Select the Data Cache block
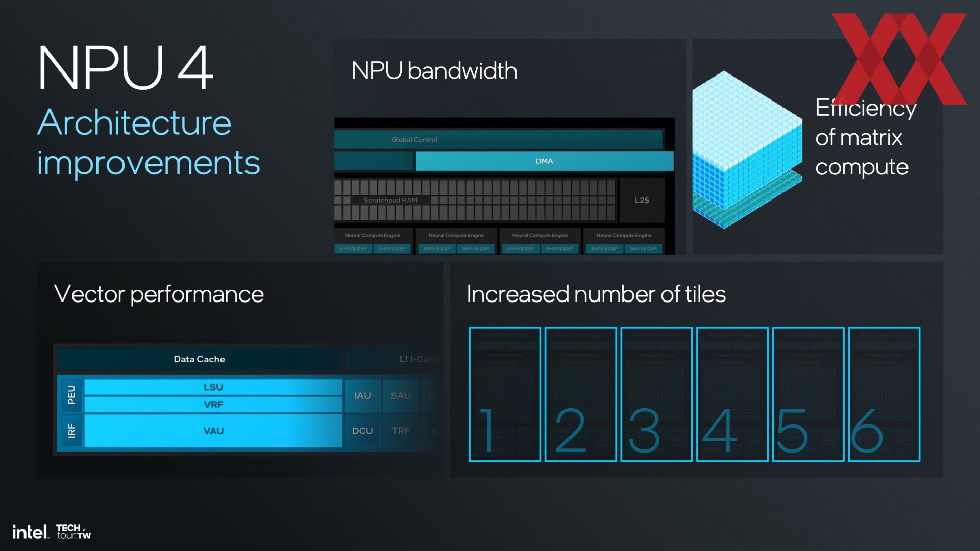Image resolution: width=980 pixels, height=551 pixels. [199, 359]
